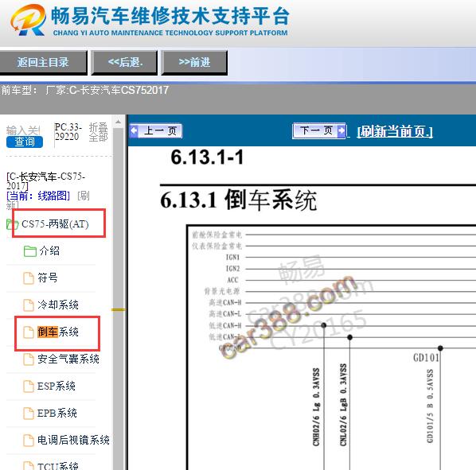Click the PC.33-29220 text
Screen dimensions: 476x470
point(68,132)
